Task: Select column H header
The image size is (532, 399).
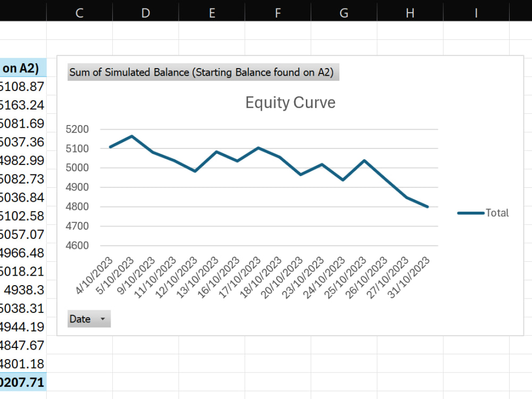Action: coord(410,13)
